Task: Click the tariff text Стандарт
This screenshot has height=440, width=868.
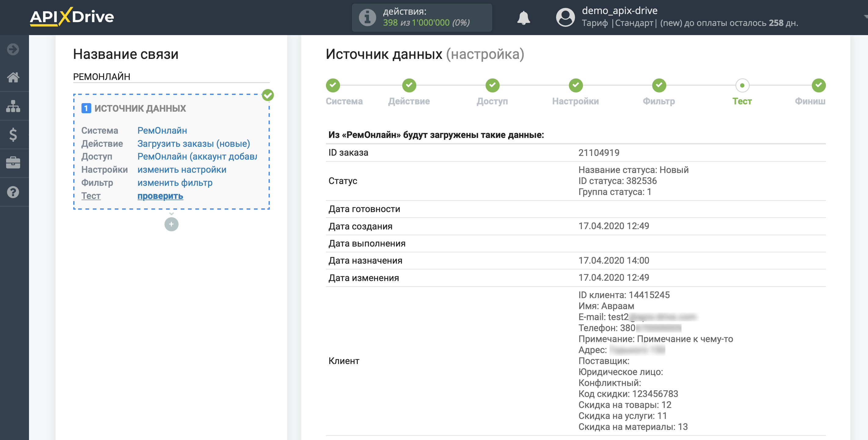Action: pyautogui.click(x=634, y=23)
